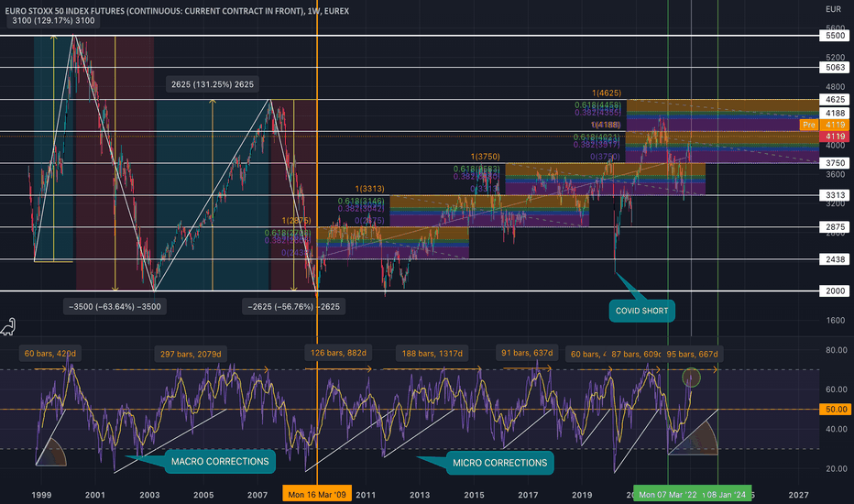
Task: Click the 1(4625) Fibonacci label
Action: pos(607,93)
